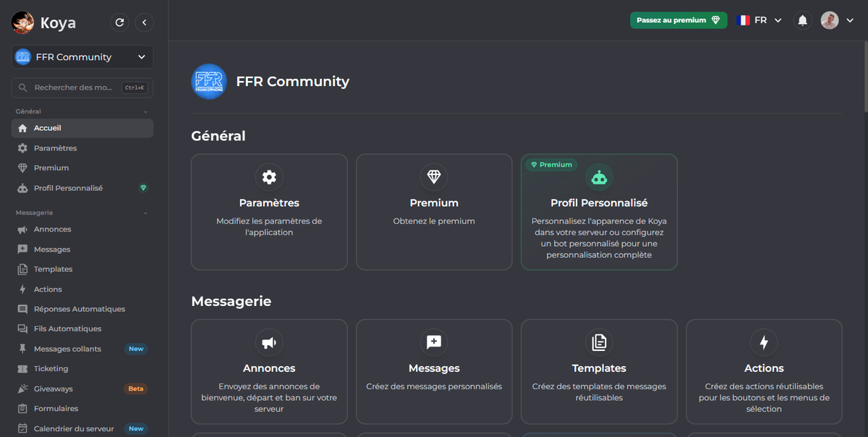The image size is (868, 437).
Task: Click the pin icon next to Messages collants
Action: [x=22, y=349]
